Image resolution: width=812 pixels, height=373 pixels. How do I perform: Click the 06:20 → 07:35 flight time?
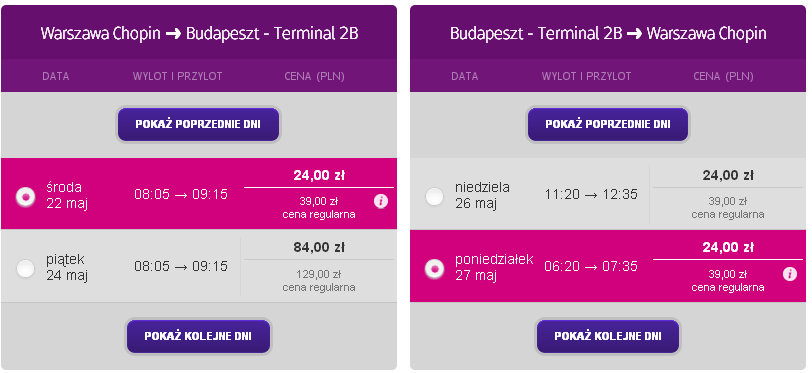coord(591,266)
